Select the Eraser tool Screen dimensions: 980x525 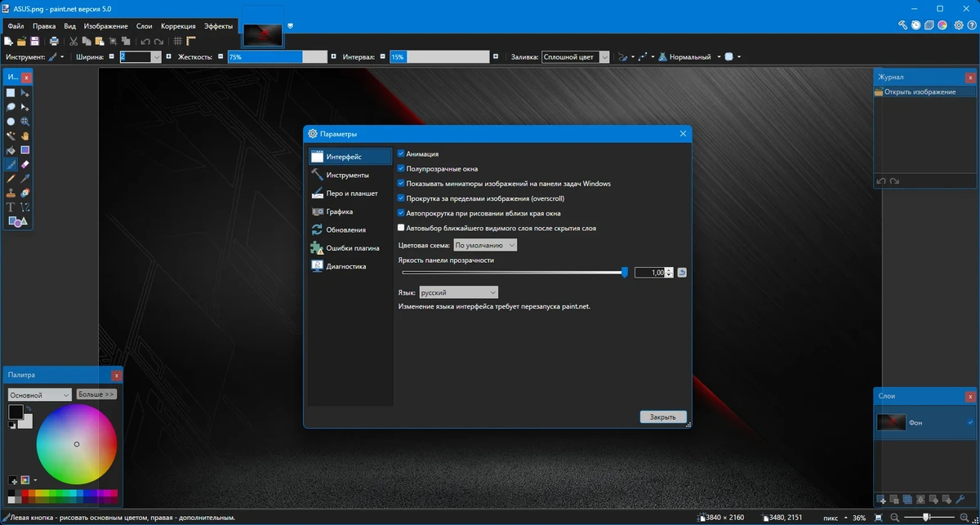24,164
